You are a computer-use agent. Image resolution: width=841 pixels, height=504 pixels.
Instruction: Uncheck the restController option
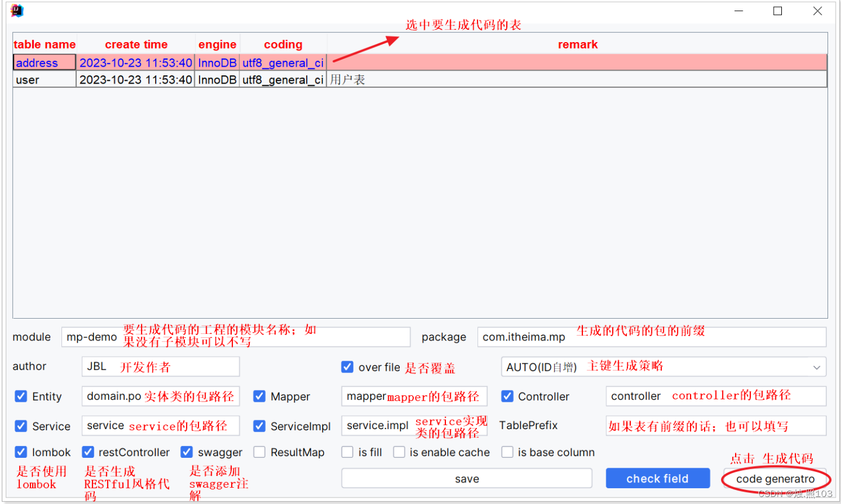click(x=88, y=452)
